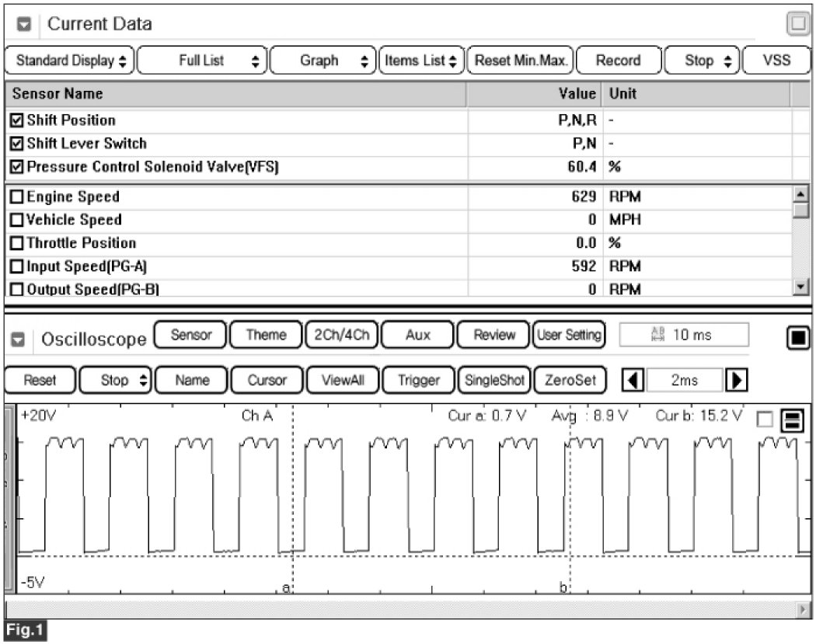Decrease time base with left arrow
The width and height of the screenshot is (816, 644).
pyautogui.click(x=635, y=381)
